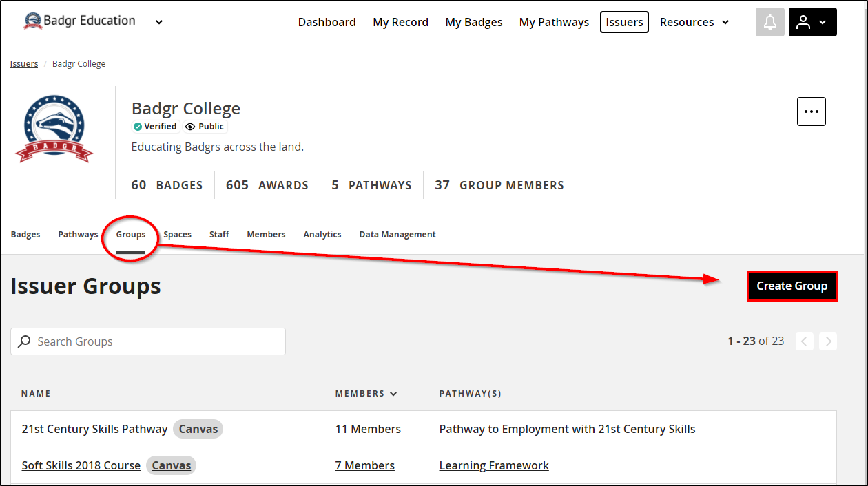Open the 11 Members link
Image resolution: width=868 pixels, height=486 pixels.
pyautogui.click(x=368, y=429)
